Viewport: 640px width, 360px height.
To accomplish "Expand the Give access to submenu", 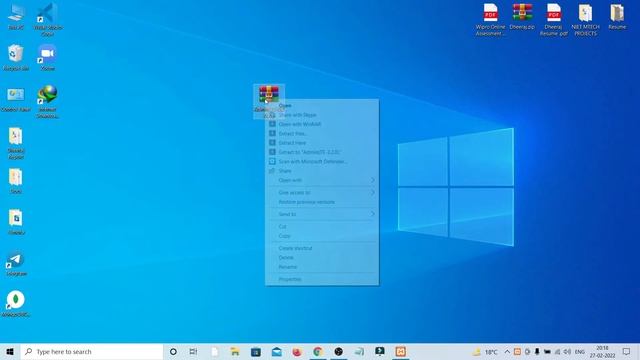I will [x=322, y=192].
